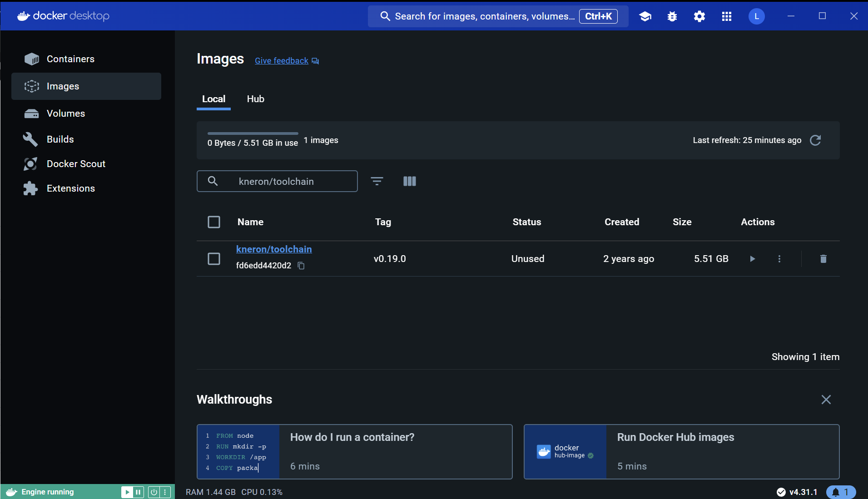Maximize the Docker Desktop window
The image size is (868, 499).
pos(822,16)
